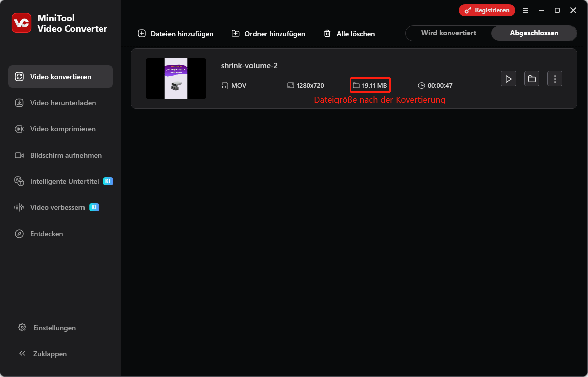Click the KI badge next to Intelligente Untertitel

tap(108, 181)
